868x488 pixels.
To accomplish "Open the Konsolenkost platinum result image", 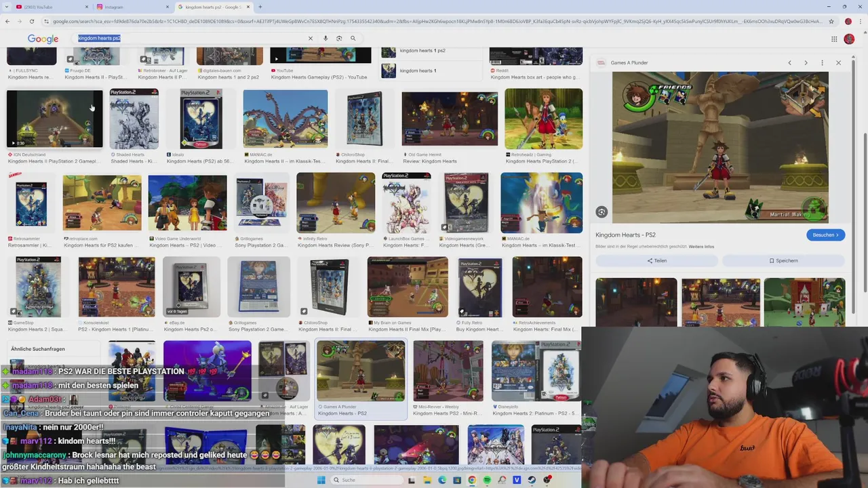I will click(x=116, y=287).
